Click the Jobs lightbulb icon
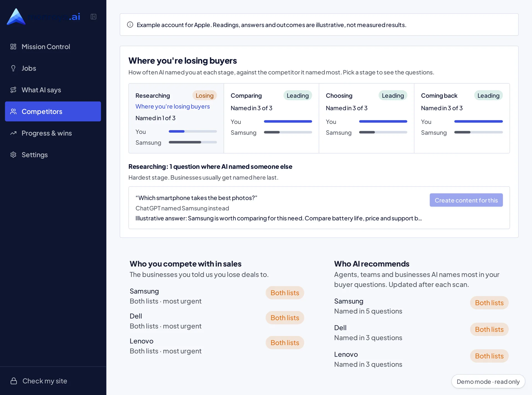 point(13,68)
